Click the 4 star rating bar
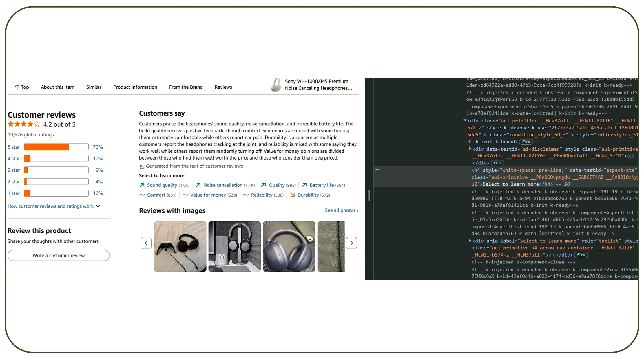 tap(56, 158)
